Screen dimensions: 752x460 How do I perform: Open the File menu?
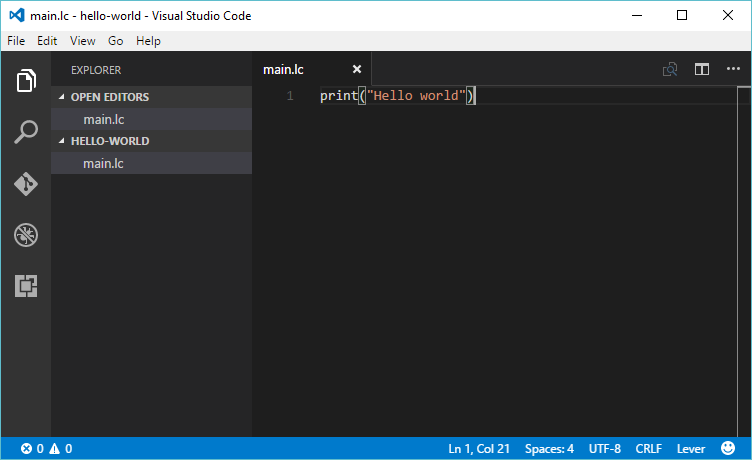pyautogui.click(x=16, y=41)
